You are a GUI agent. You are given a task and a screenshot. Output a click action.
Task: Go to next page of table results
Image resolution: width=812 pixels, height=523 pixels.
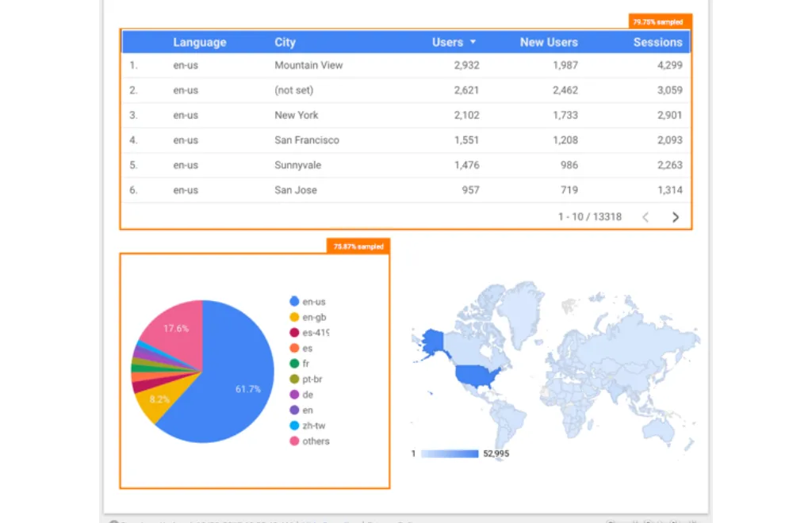(x=676, y=217)
